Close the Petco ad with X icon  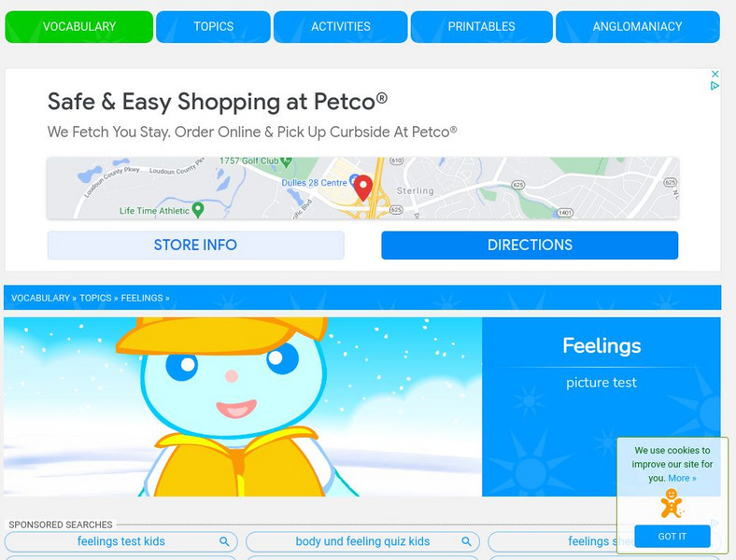click(x=715, y=74)
